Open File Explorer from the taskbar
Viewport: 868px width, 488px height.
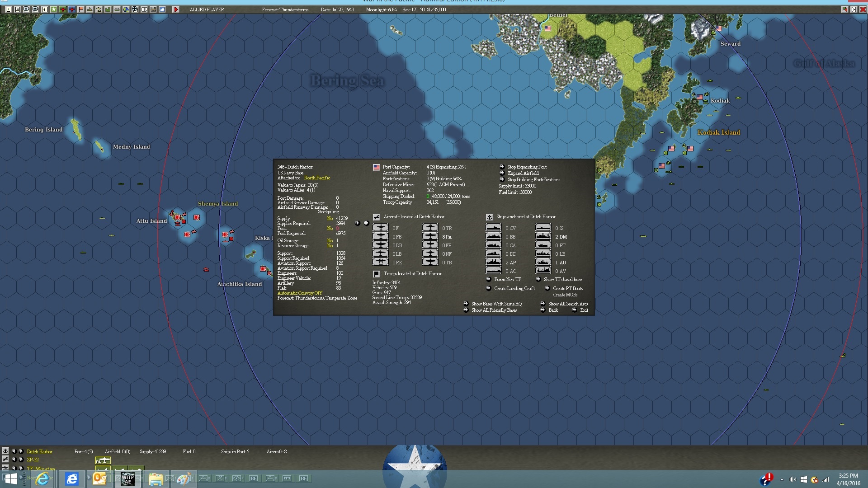(x=156, y=479)
